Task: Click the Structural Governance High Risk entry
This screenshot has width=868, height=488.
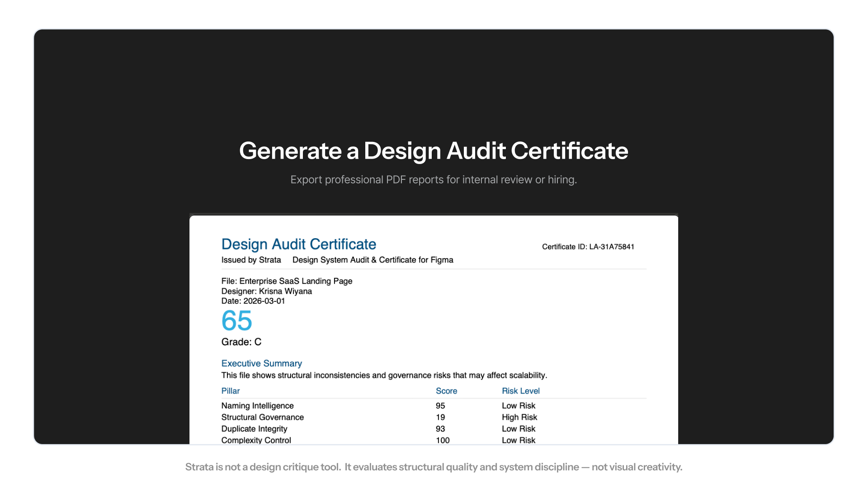Action: tap(519, 417)
